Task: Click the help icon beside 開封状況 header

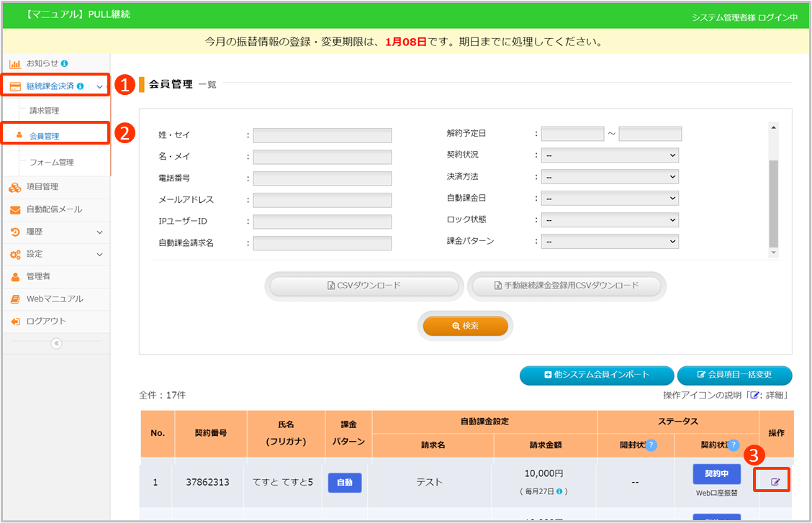Action: 651,445
